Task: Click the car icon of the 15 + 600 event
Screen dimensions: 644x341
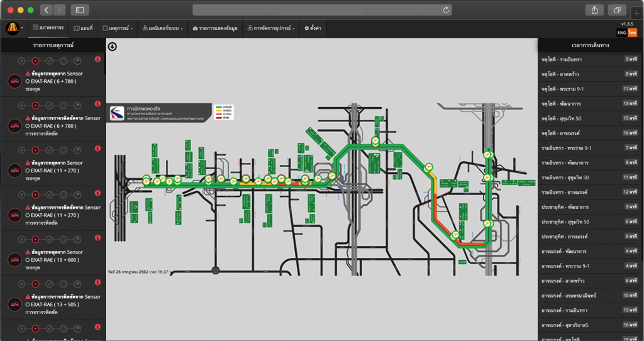Action: coord(14,260)
